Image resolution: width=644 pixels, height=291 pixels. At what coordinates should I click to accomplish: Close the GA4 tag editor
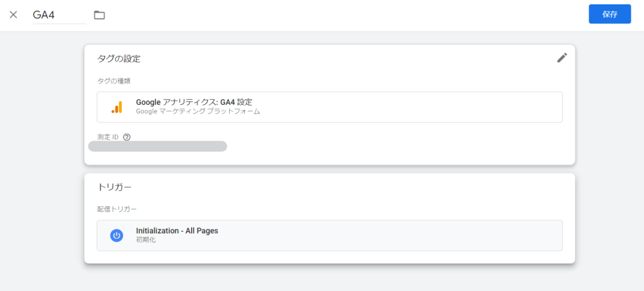pos(14,15)
